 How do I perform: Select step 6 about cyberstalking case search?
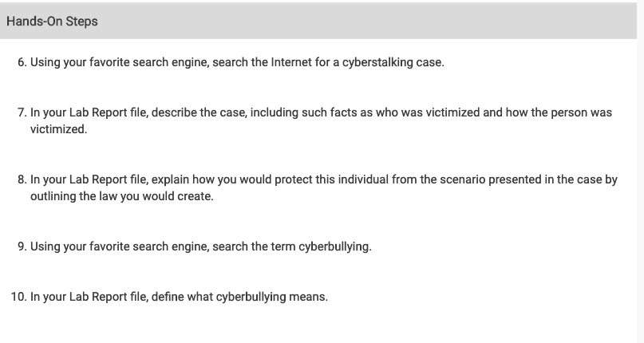(237, 62)
